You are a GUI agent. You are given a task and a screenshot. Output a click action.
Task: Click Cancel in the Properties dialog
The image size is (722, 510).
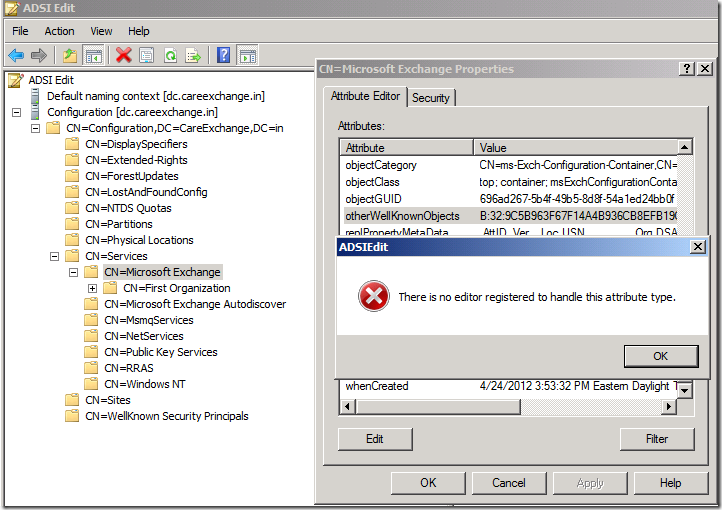tap(509, 483)
